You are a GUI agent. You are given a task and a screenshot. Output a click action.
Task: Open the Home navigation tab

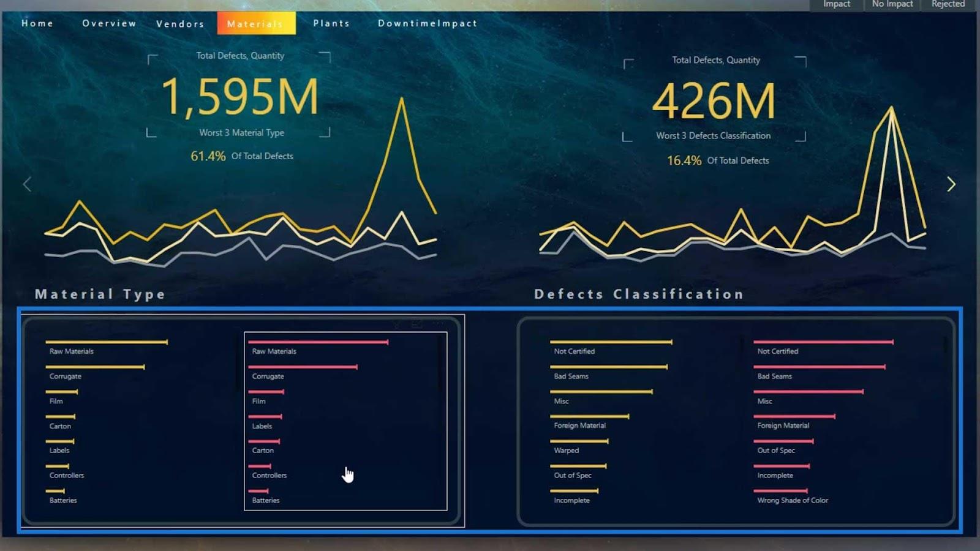point(37,23)
